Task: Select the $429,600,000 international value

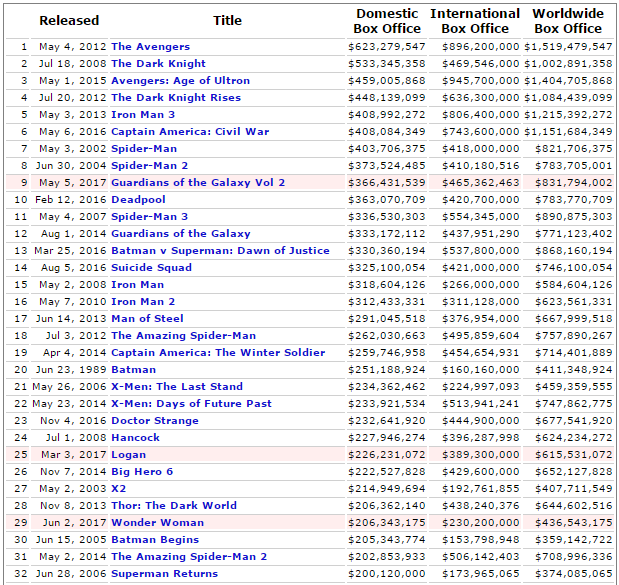Action: [480, 471]
